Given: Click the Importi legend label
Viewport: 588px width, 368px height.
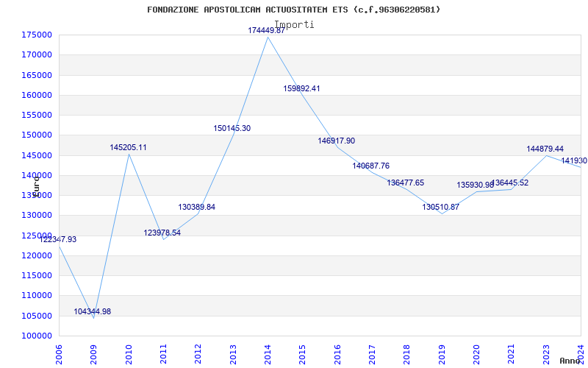Looking at the screenshot, I should pyautogui.click(x=294, y=25).
